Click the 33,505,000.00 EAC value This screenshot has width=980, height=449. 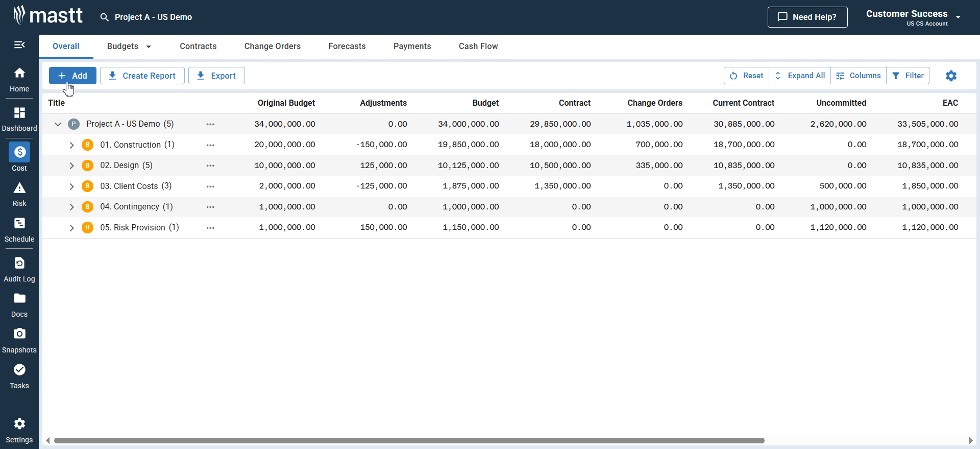click(x=928, y=124)
